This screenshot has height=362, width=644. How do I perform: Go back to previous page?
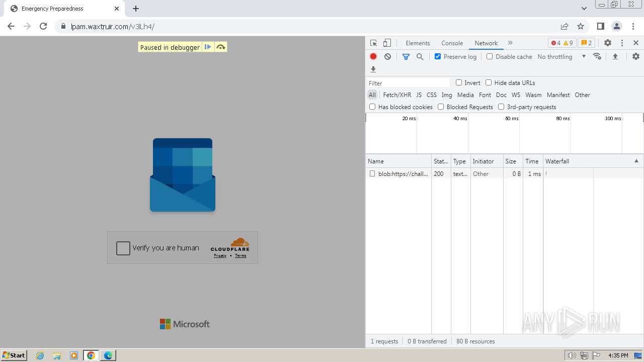pyautogui.click(x=11, y=26)
